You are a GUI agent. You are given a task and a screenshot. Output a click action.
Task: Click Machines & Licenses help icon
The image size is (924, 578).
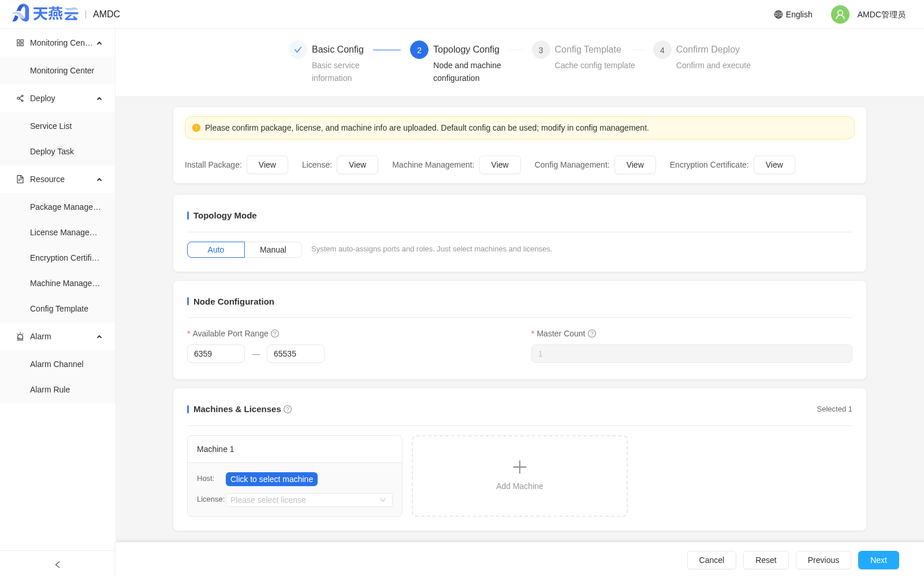pyautogui.click(x=288, y=409)
